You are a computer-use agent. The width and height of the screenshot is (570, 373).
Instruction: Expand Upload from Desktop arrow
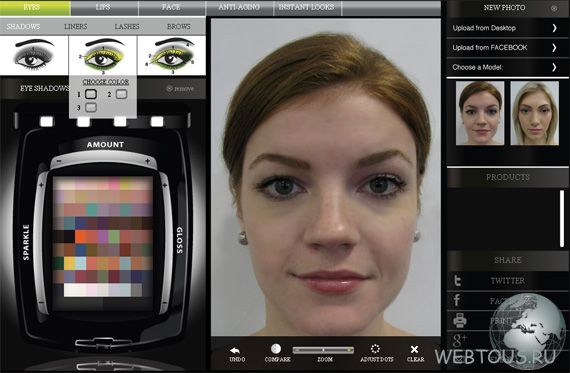pos(554,28)
